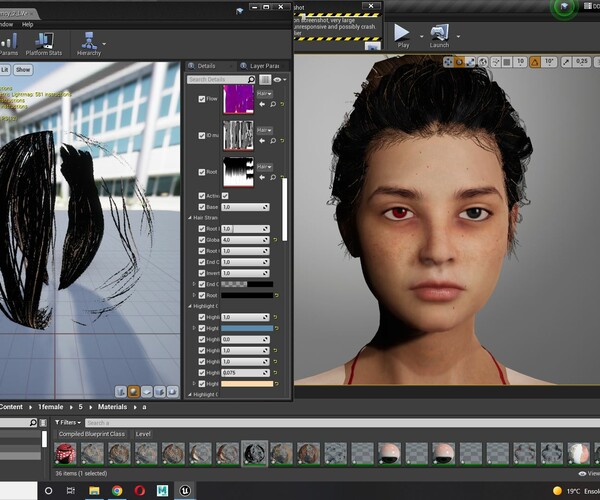Click the Launch button in main toolbar
600x500 pixels.
click(x=439, y=36)
